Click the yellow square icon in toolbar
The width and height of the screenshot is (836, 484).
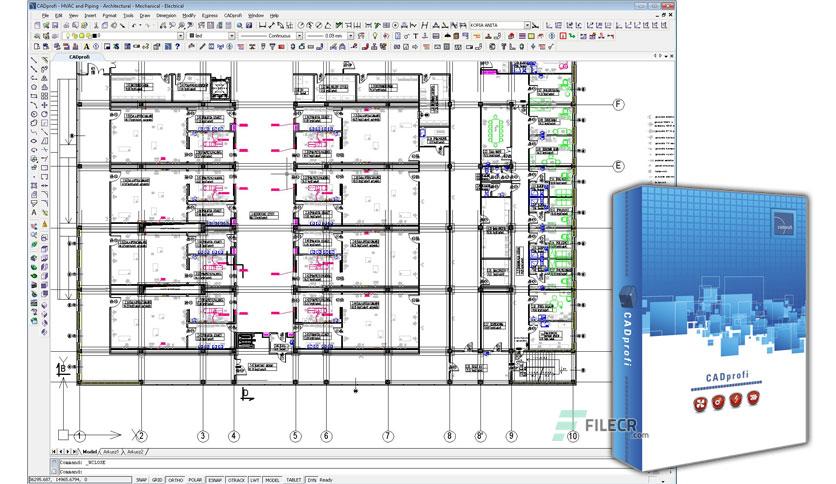pyautogui.click(x=531, y=36)
